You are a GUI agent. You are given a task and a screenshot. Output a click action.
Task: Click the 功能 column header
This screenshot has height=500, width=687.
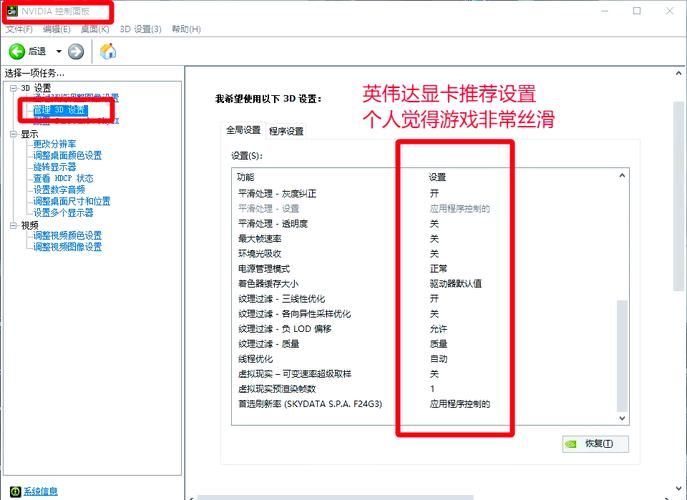(245, 177)
